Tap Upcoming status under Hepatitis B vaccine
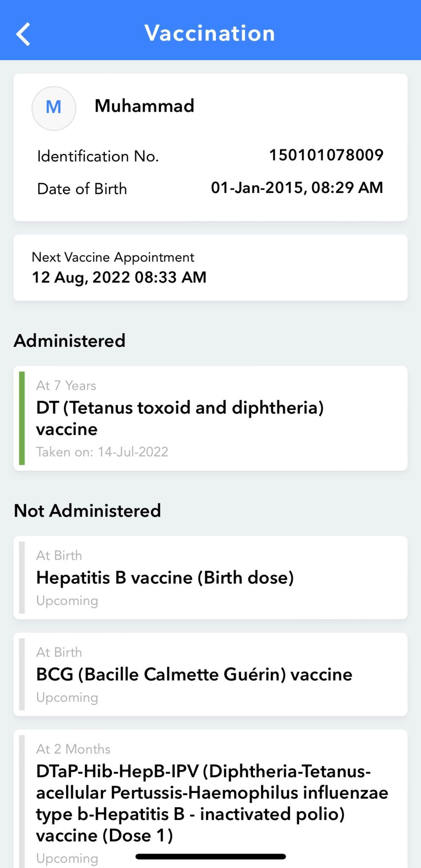Viewport: 421px width, 868px height. (x=67, y=601)
